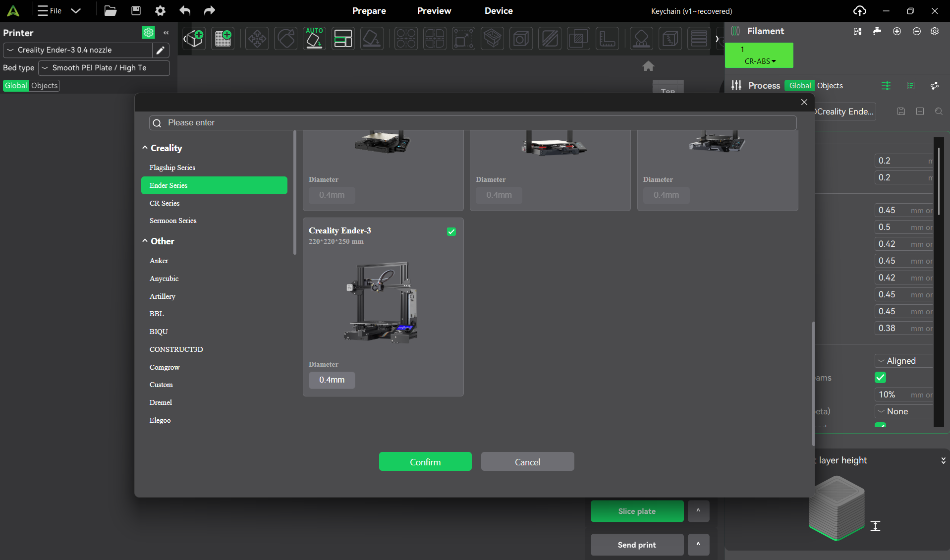Image resolution: width=950 pixels, height=560 pixels.
Task: Click the filament sync icon
Action: point(857,31)
